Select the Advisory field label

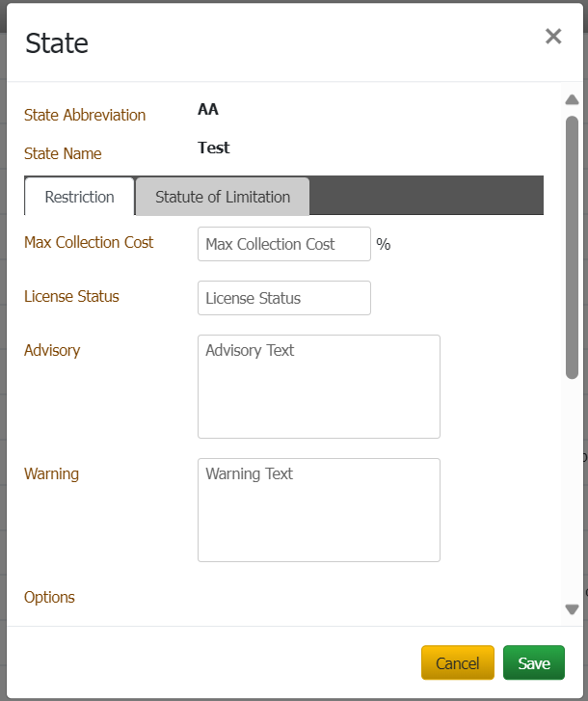[x=52, y=351]
